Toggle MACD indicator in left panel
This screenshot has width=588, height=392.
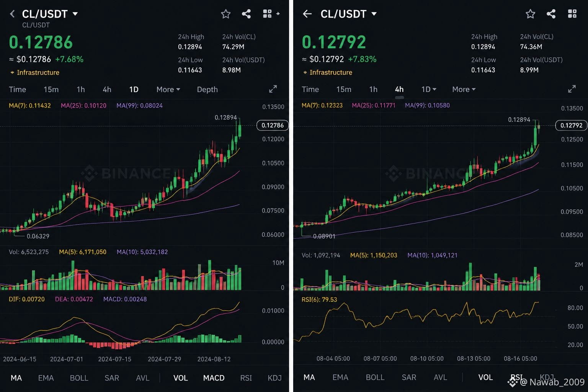pos(214,378)
